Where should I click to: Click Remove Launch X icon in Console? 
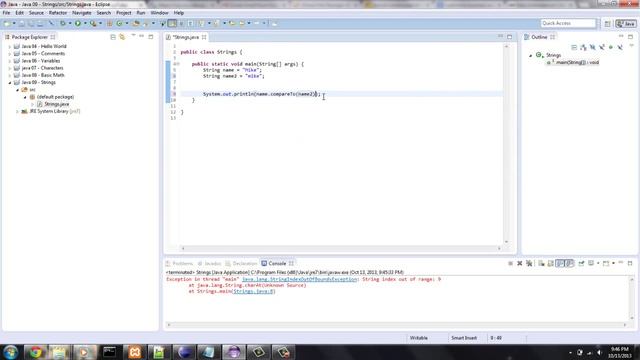(520, 263)
